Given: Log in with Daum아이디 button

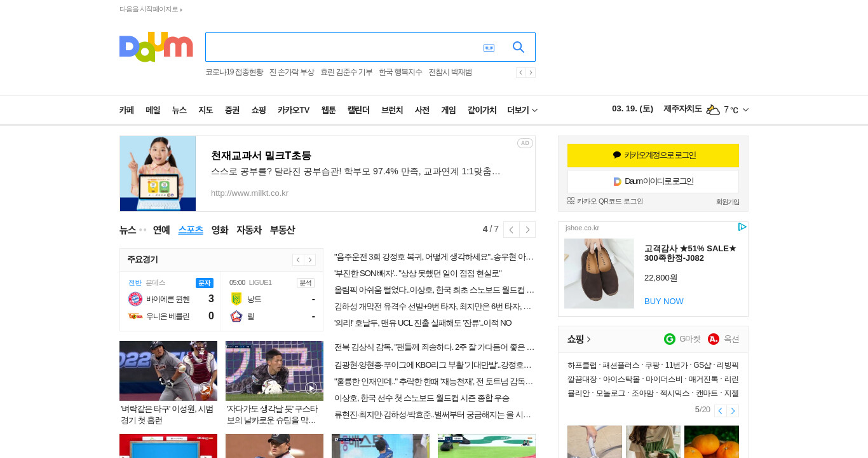Looking at the screenshot, I should click(653, 181).
